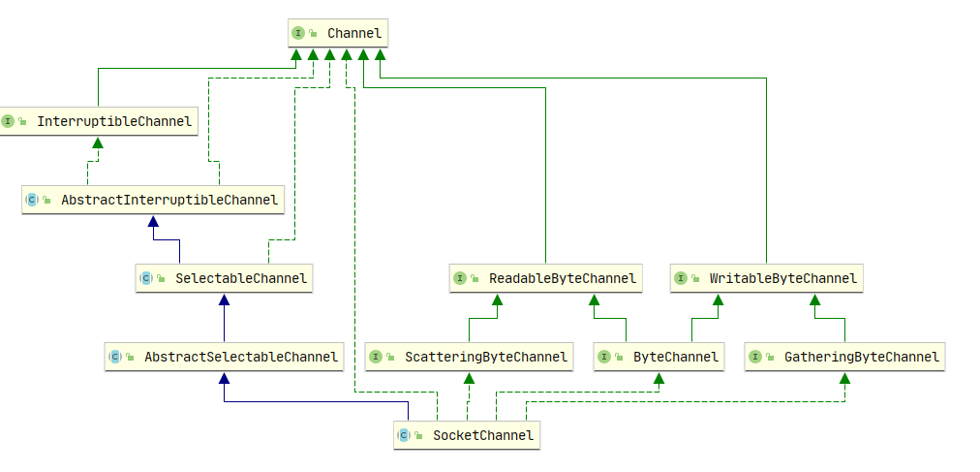This screenshot has height=472, width=980.
Task: Select the Channel node label
Action: click(354, 34)
